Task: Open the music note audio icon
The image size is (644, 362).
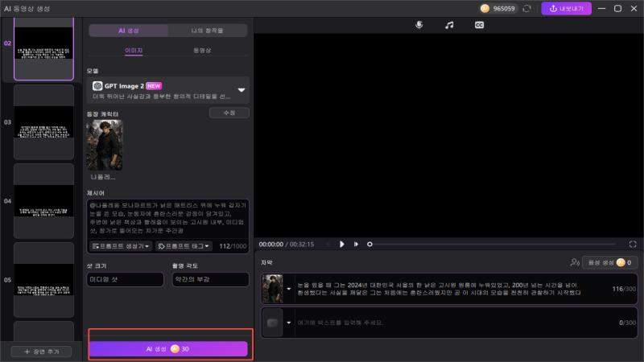Action: 449,25
